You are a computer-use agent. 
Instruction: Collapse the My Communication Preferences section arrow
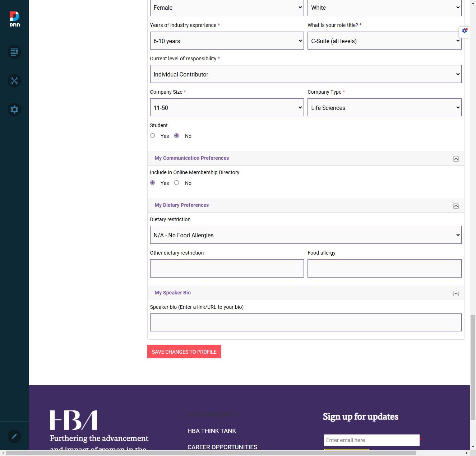[x=456, y=159]
